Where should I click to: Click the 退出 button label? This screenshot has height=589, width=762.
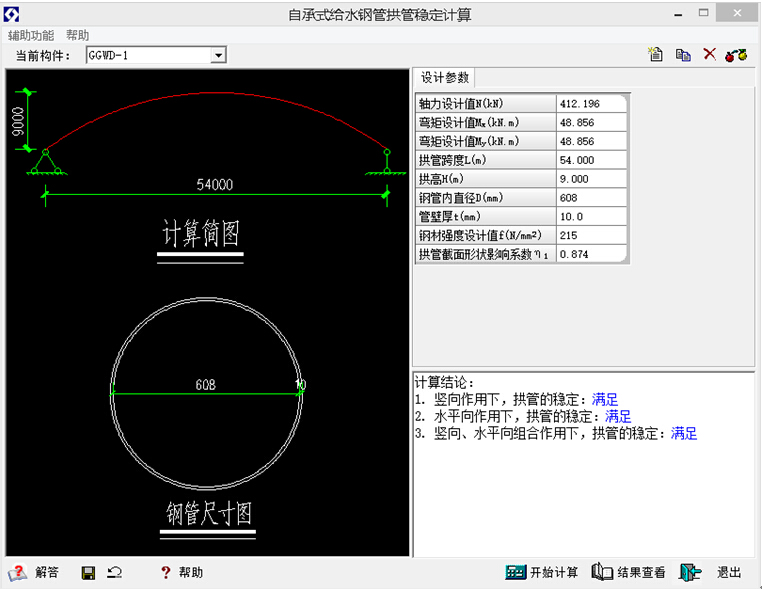(x=729, y=572)
